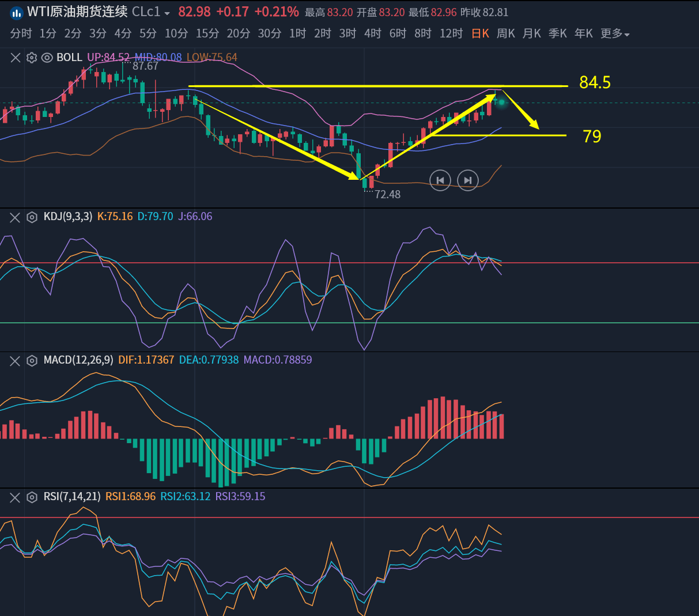This screenshot has width=699, height=616.
Task: Select the 15分 timeframe tab
Action: click(x=207, y=34)
